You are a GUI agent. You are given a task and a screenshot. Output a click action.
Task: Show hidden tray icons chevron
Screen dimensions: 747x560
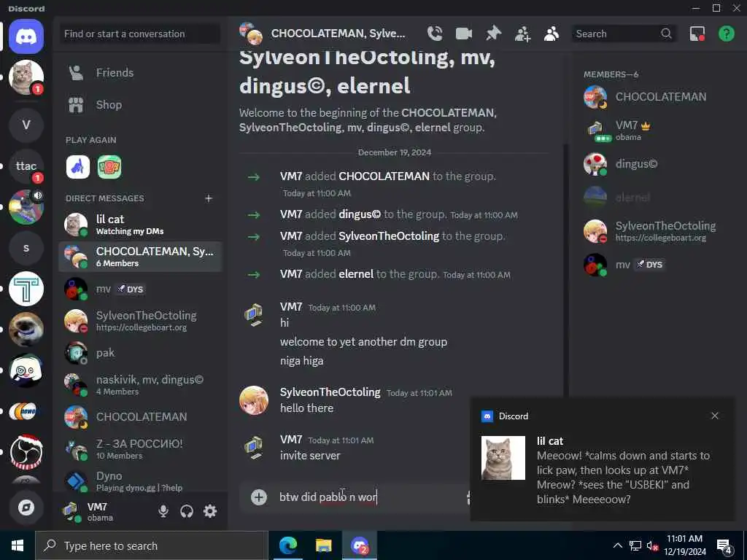[x=617, y=545]
